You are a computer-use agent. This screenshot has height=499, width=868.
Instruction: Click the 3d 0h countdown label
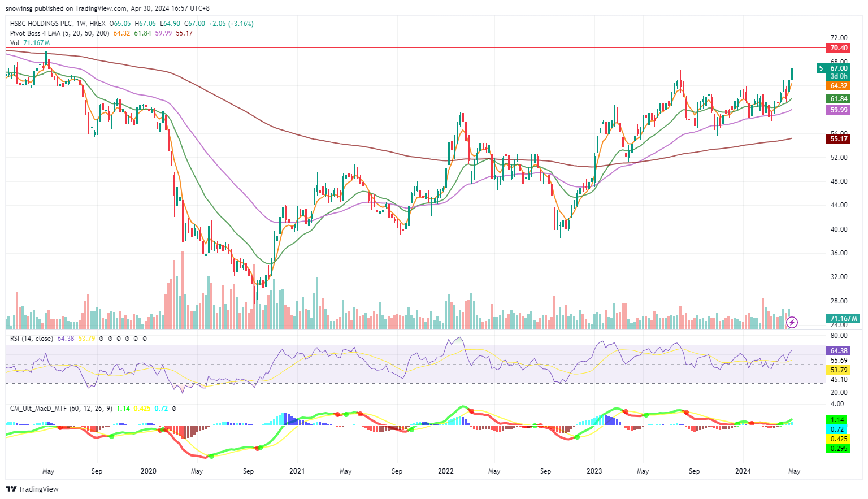[839, 76]
